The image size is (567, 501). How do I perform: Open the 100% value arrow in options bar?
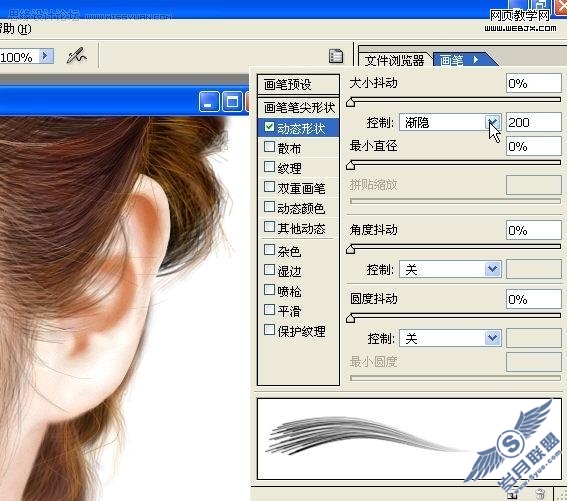46,56
